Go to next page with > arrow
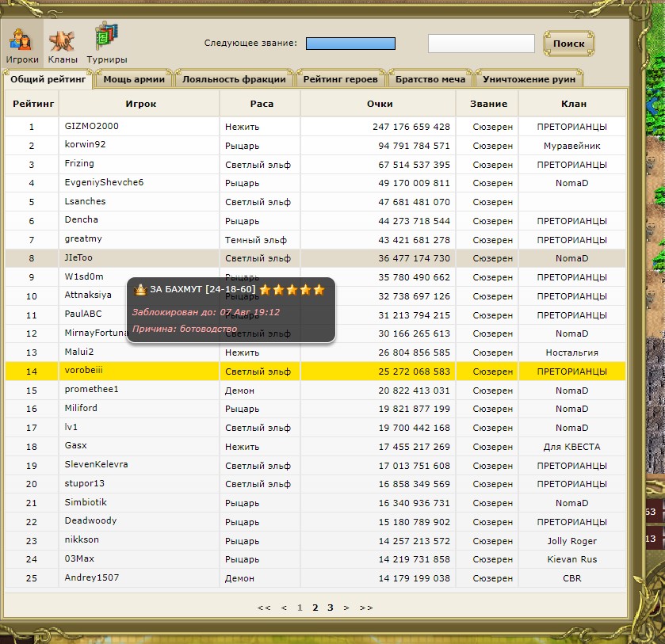This screenshot has height=644, width=665. tap(346, 608)
